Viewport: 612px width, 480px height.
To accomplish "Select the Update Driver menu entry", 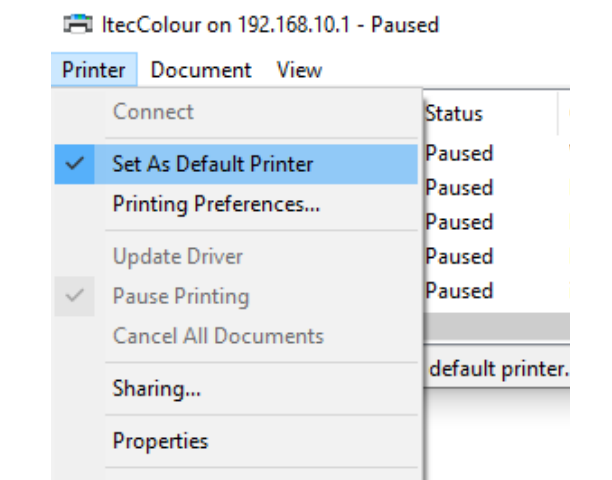I will [x=177, y=256].
